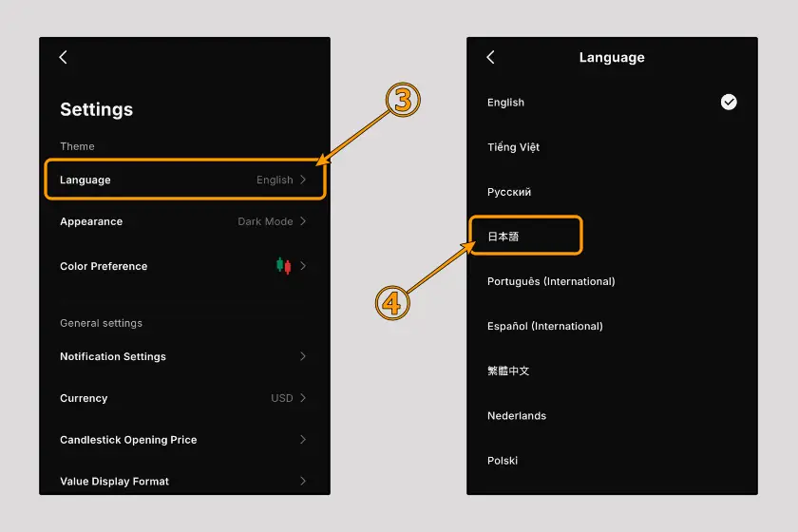Go back from the Language screen
Viewport: 798px width, 532px height.
[490, 57]
